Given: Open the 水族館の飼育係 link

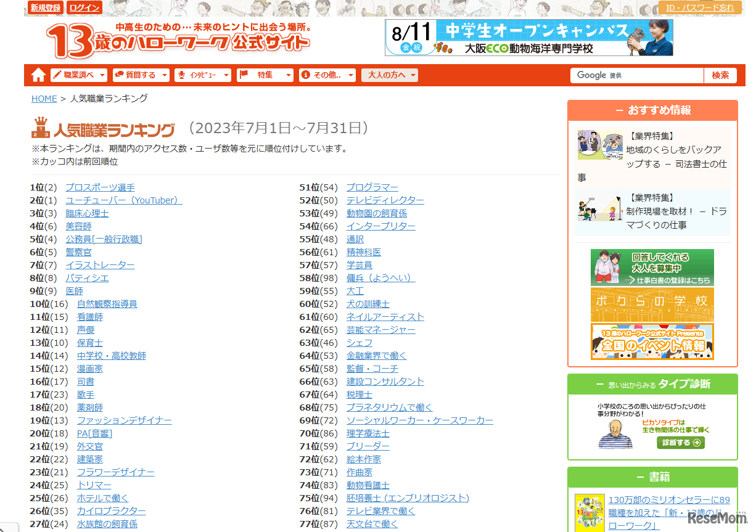Looking at the screenshot, I should tap(107, 524).
